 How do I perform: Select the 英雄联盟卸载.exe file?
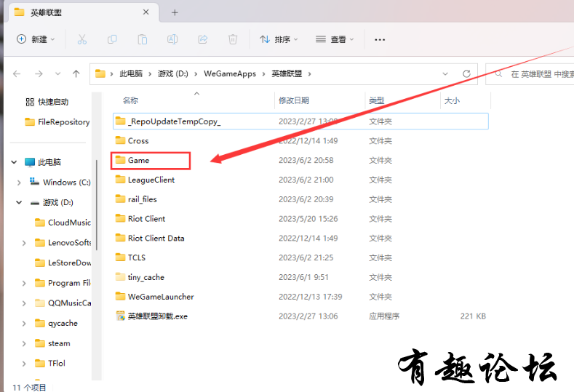click(300, 316)
